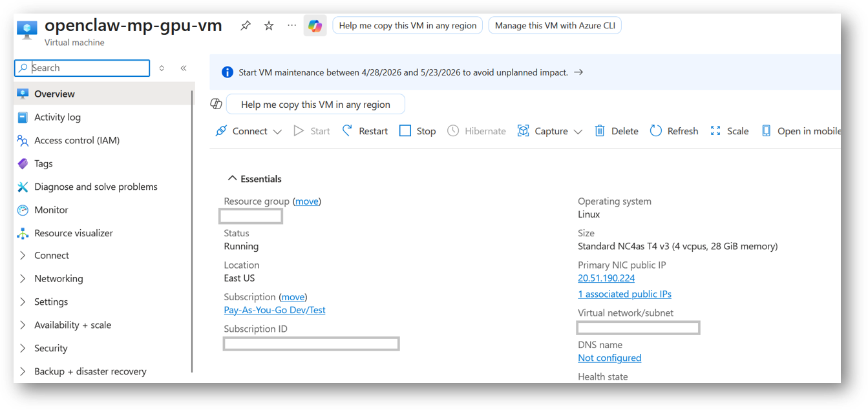This screenshot has height=410, width=868.
Task: Expand the Connect section in sidebar
Action: pos(23,256)
